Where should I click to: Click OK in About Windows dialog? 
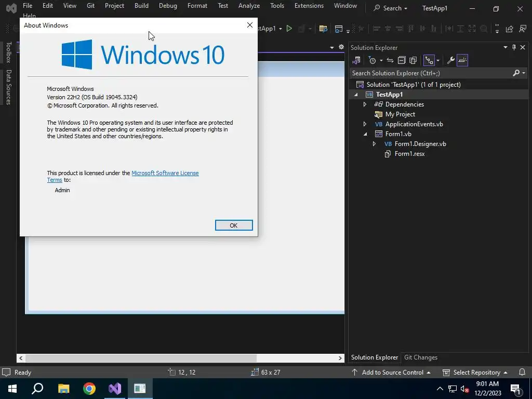[x=234, y=225]
